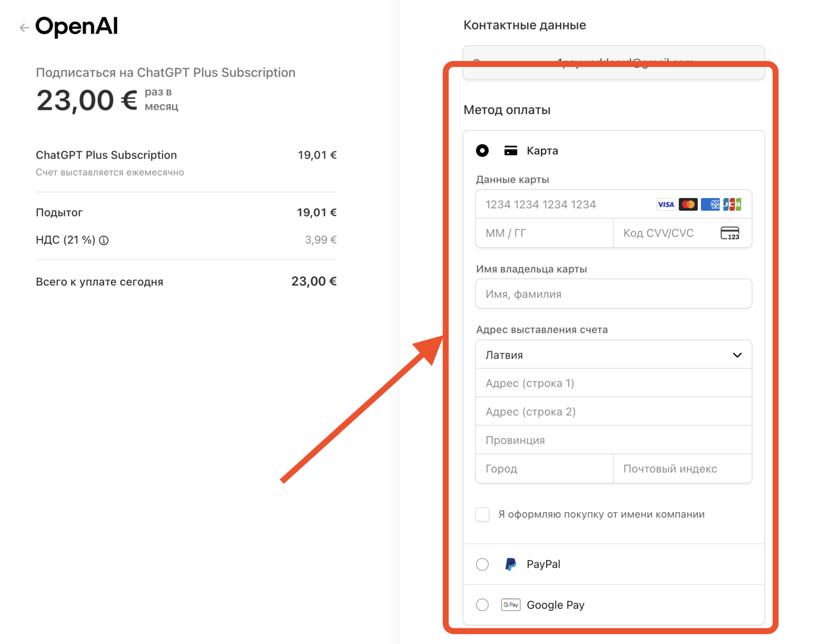The image size is (815, 644).
Task: Click the JCB card logo
Action: [x=732, y=205]
